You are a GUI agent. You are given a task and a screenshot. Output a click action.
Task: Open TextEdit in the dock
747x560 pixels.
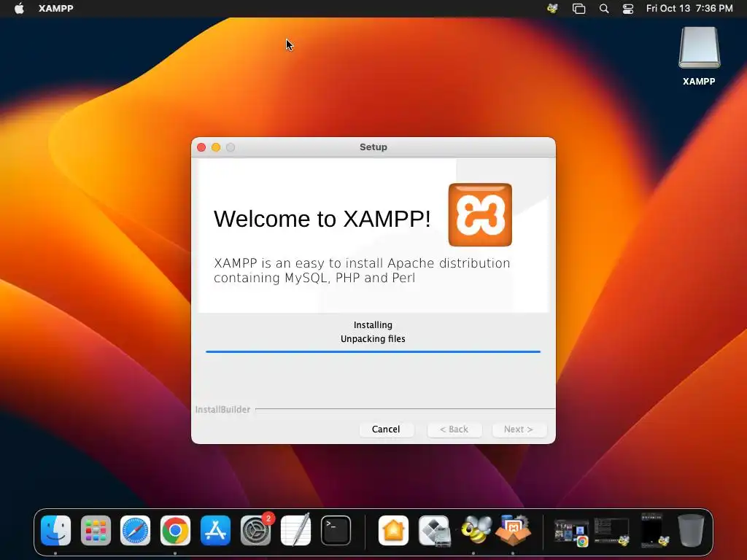[x=295, y=530]
